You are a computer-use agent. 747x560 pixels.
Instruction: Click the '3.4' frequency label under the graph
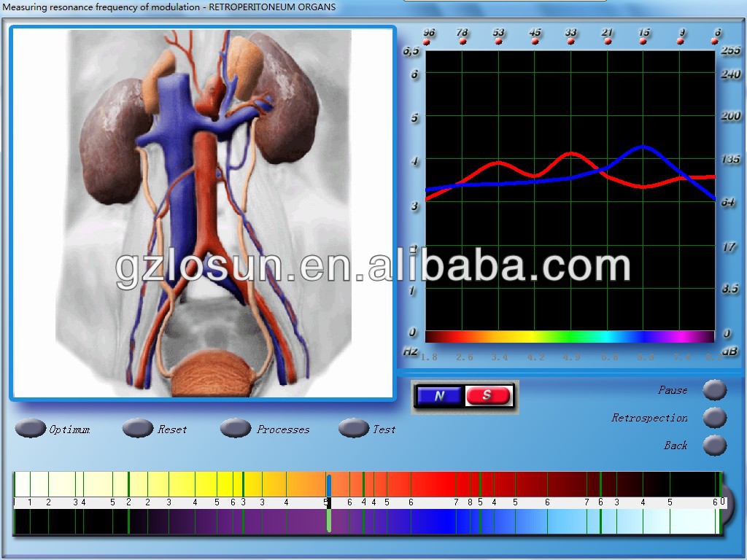(x=499, y=357)
